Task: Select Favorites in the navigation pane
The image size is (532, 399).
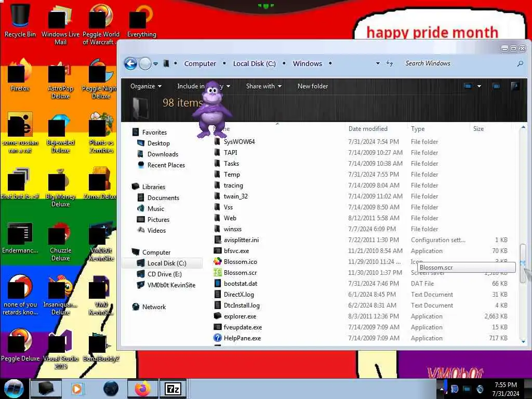Action: point(154,132)
